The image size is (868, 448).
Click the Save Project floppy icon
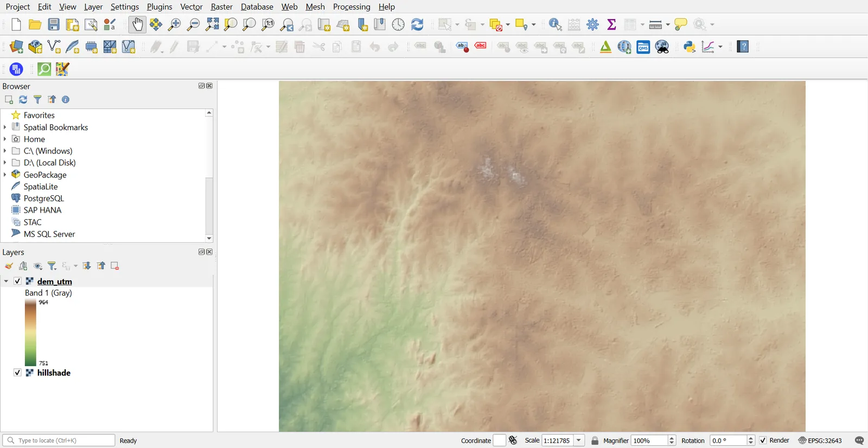point(54,24)
